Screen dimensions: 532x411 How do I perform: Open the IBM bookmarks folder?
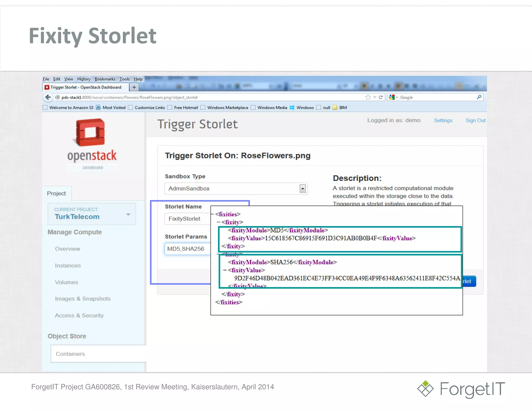[340, 108]
